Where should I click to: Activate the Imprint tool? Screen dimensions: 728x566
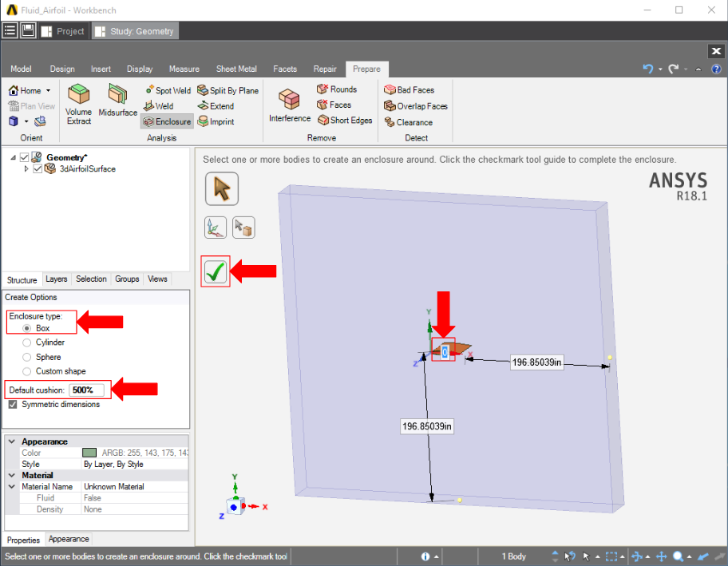[x=216, y=121]
